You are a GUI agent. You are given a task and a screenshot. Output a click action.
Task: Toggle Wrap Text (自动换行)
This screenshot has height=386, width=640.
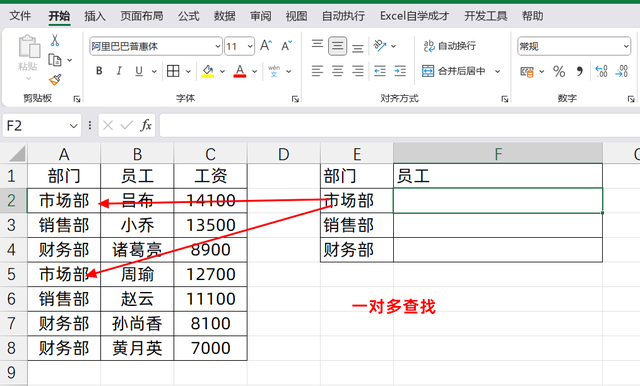pyautogui.click(x=450, y=46)
